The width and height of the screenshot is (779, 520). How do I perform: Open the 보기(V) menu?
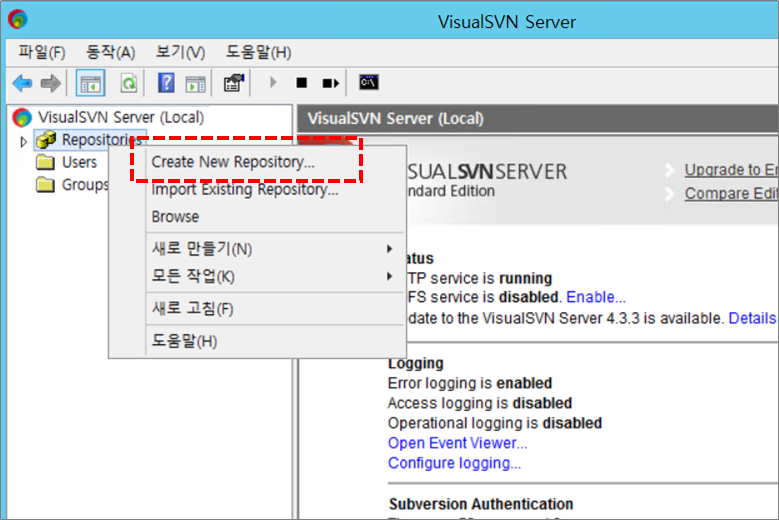click(180, 52)
